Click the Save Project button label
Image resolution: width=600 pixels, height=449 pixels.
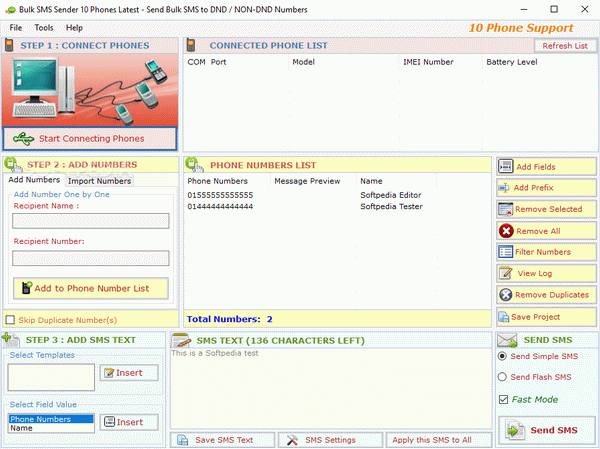[x=535, y=317]
